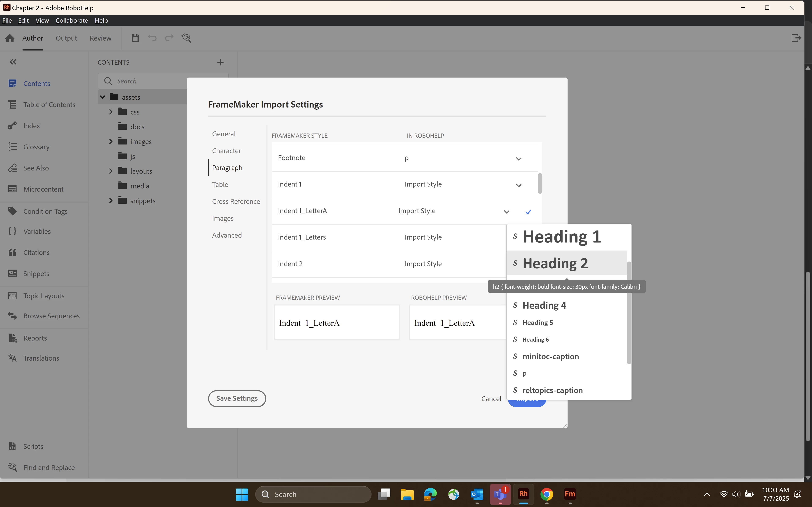Expand the images folder in Contents
Viewport: 812px width, 507px height.
111,142
